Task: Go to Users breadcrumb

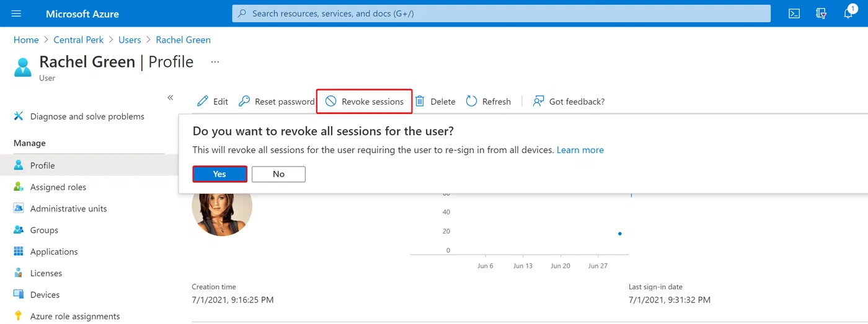Action: [130, 40]
